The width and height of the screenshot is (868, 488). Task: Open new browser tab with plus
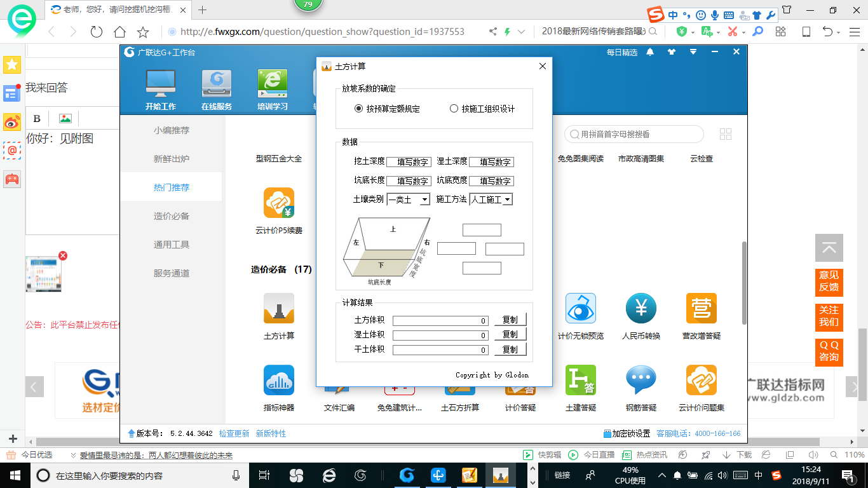(x=202, y=10)
